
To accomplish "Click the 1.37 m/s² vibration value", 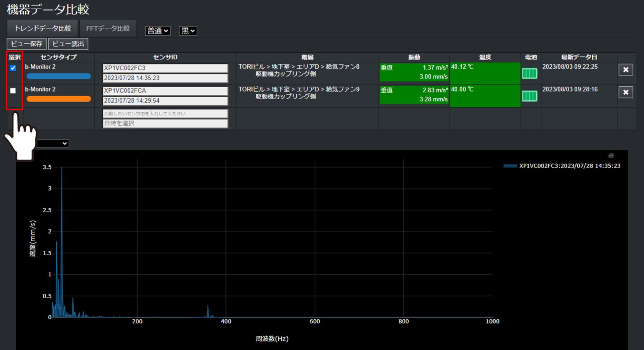I will 435,67.
